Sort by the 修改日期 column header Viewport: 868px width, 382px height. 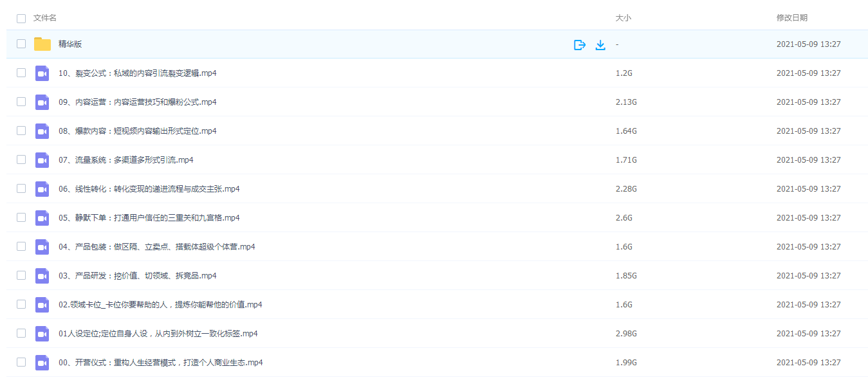tap(792, 18)
